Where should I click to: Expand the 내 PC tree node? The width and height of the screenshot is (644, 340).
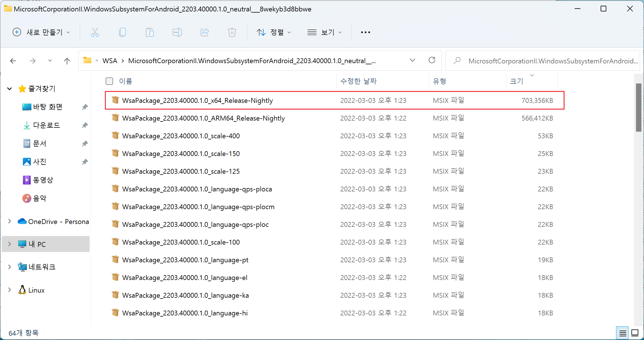click(9, 244)
